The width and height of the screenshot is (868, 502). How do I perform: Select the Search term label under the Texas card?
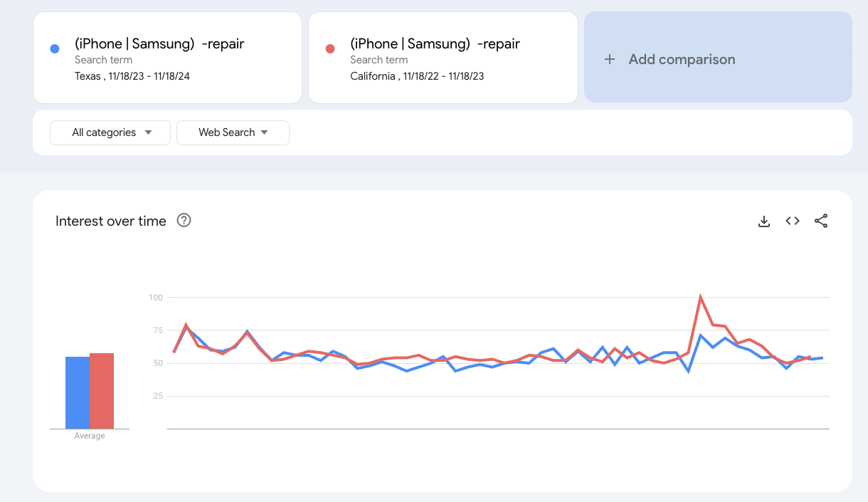click(102, 61)
